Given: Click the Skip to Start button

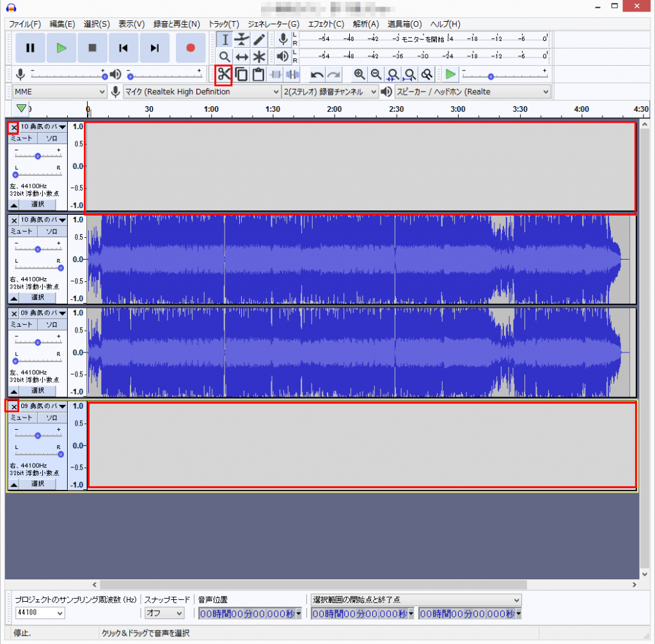Looking at the screenshot, I should [123, 48].
